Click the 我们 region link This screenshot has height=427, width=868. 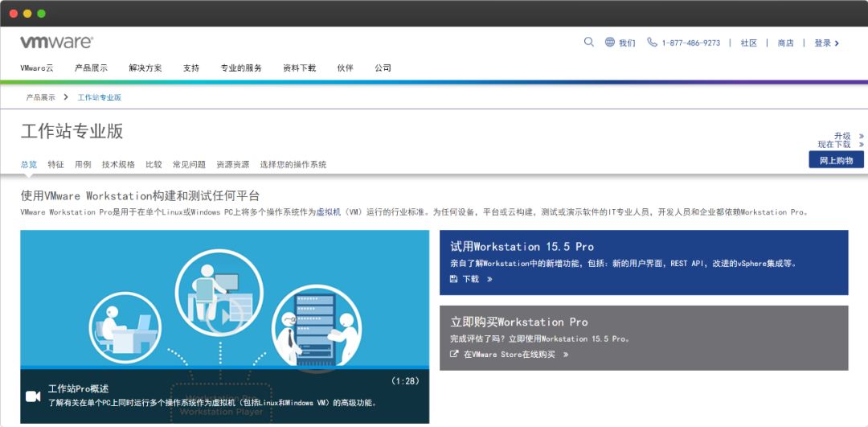pyautogui.click(x=627, y=43)
